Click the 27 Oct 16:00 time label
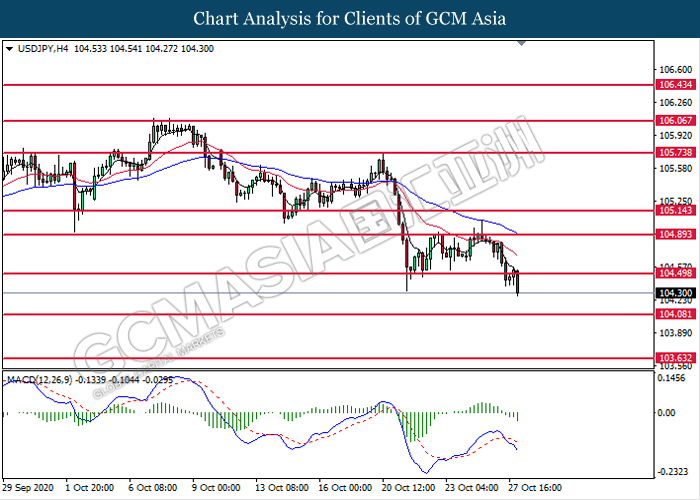This screenshot has height=500, width=700. click(x=535, y=488)
